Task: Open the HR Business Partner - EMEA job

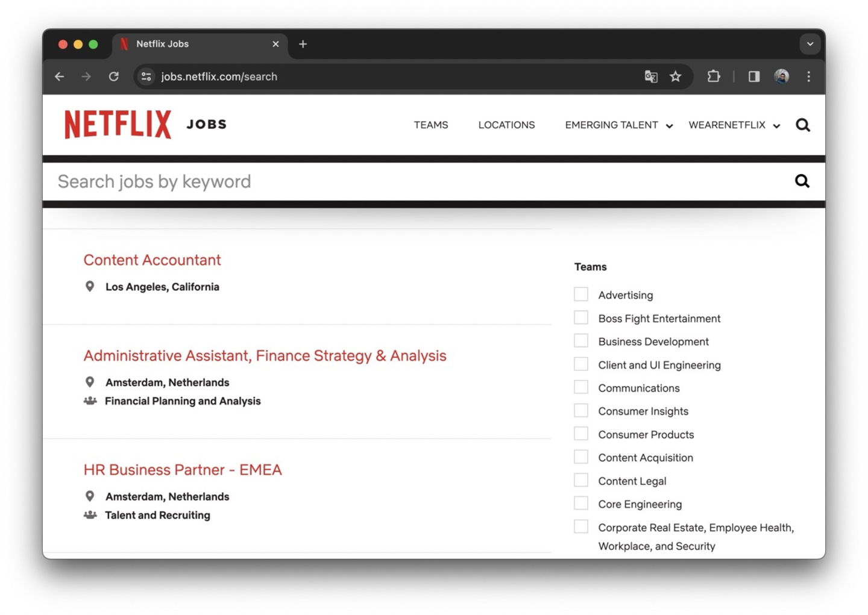Action: [183, 470]
